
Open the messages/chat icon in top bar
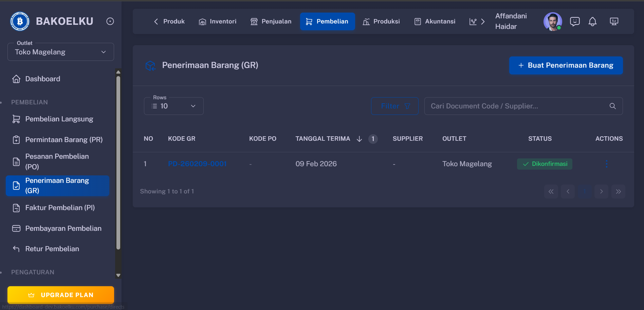point(575,21)
